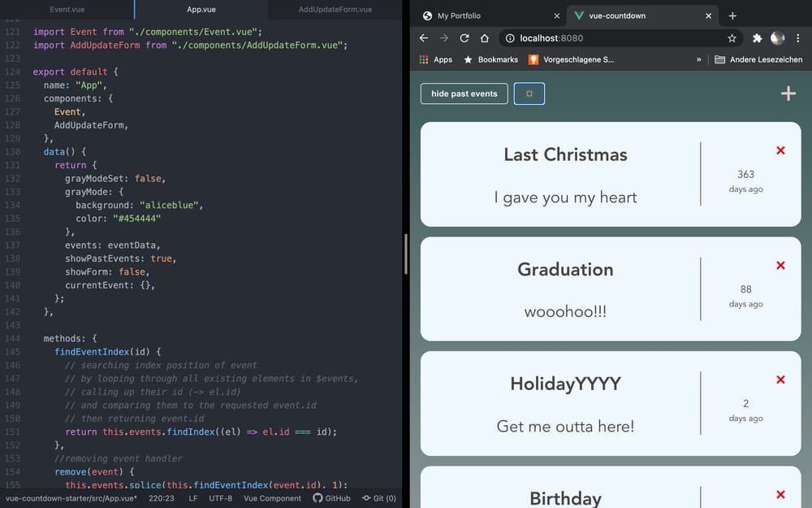Remove the Birthday event
812x508 pixels.
click(780, 494)
